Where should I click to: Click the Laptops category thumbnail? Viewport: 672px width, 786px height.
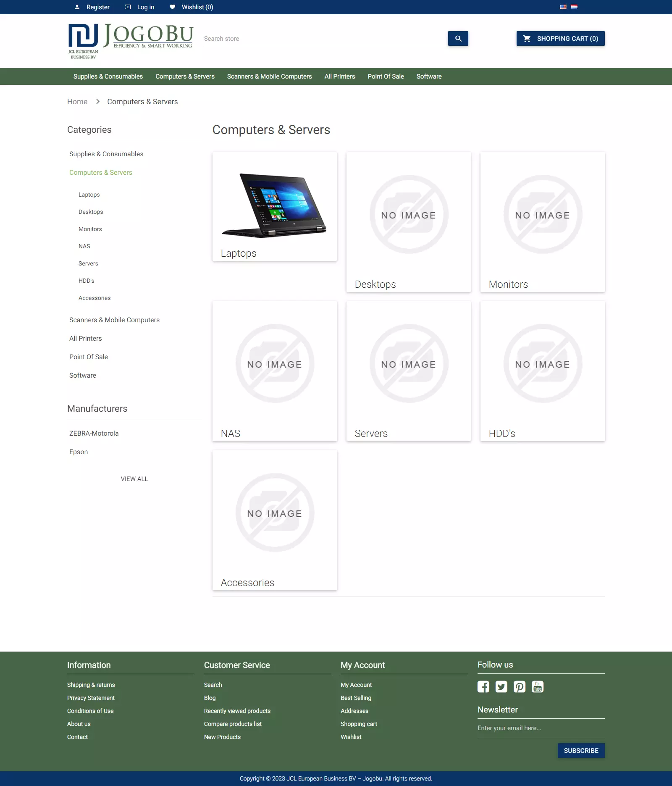pyautogui.click(x=274, y=206)
